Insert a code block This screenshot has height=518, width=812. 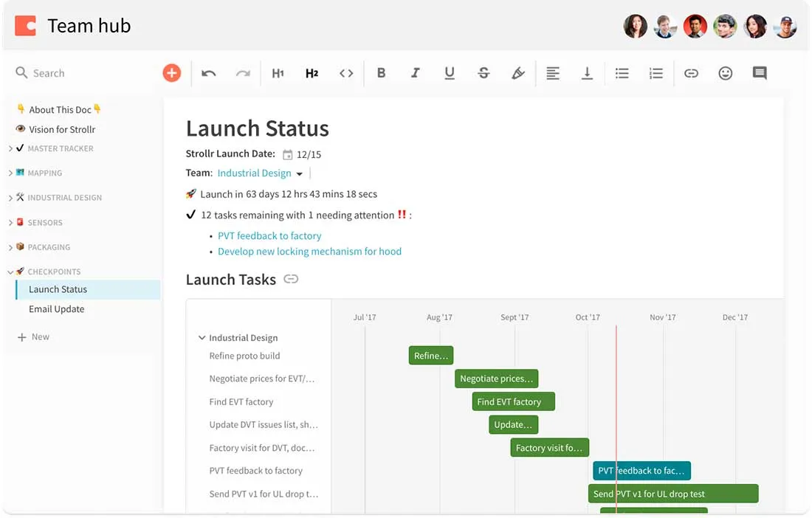coord(346,73)
